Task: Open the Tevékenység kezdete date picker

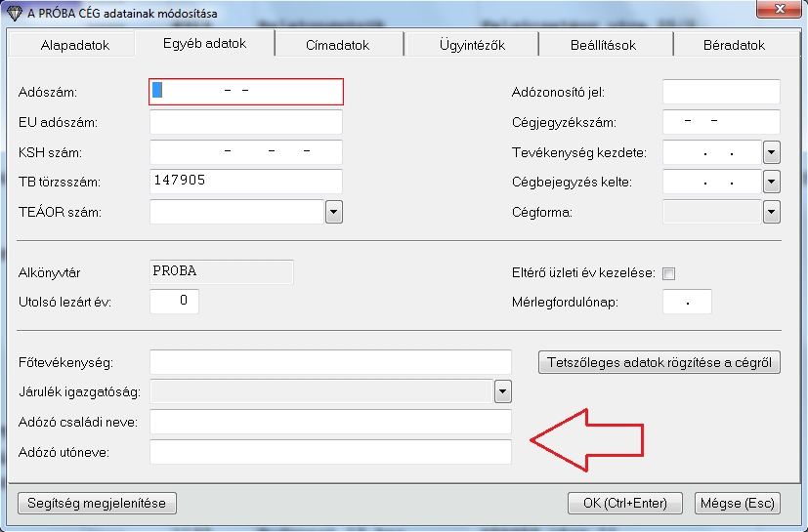Action: point(771,153)
